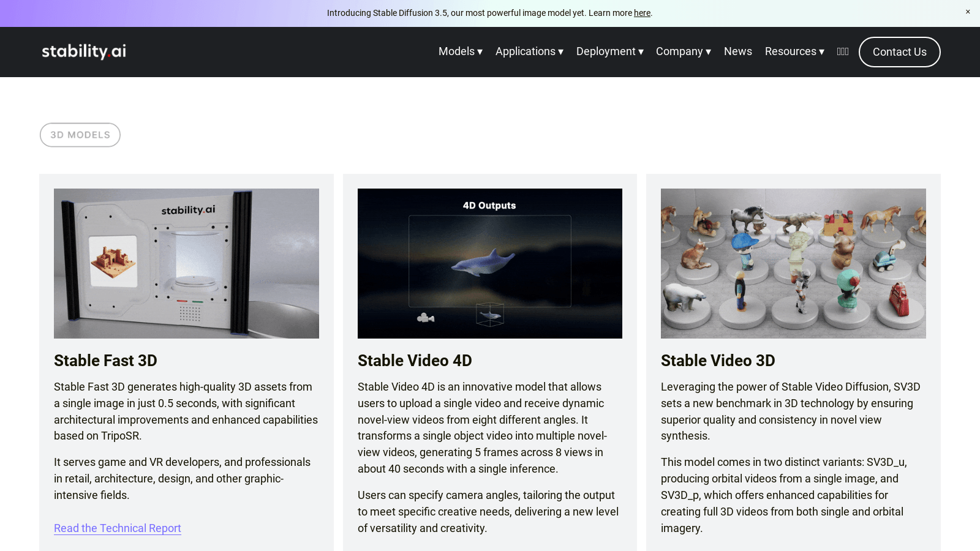Image resolution: width=980 pixels, height=551 pixels.
Task: Open the Stable Video 3D thumbnail
Action: pyautogui.click(x=793, y=263)
